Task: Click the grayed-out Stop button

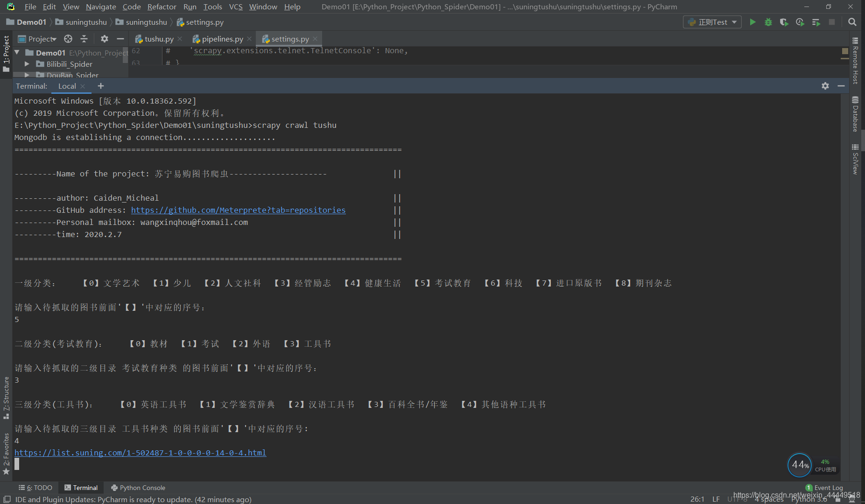Action: pyautogui.click(x=832, y=22)
